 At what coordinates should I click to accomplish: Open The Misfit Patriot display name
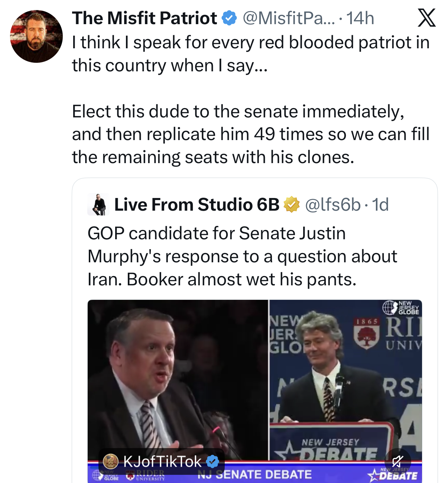(145, 18)
